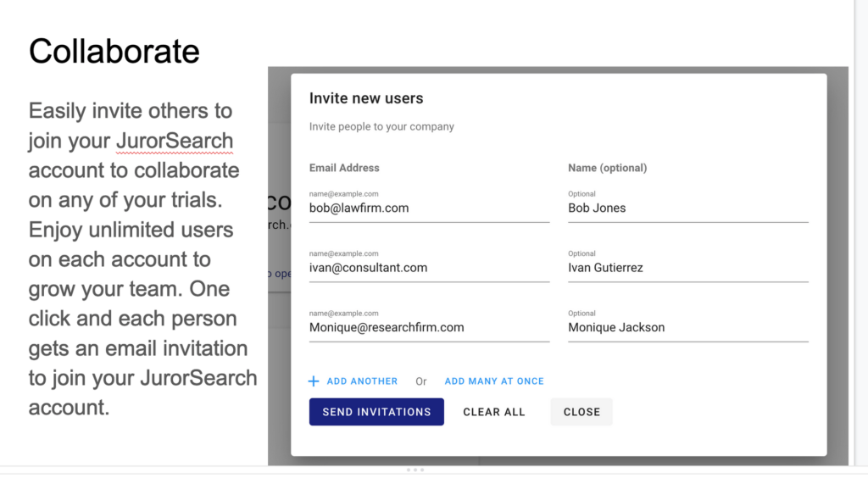Click the Email Address column label
The width and height of the screenshot is (868, 478).
[x=344, y=168]
